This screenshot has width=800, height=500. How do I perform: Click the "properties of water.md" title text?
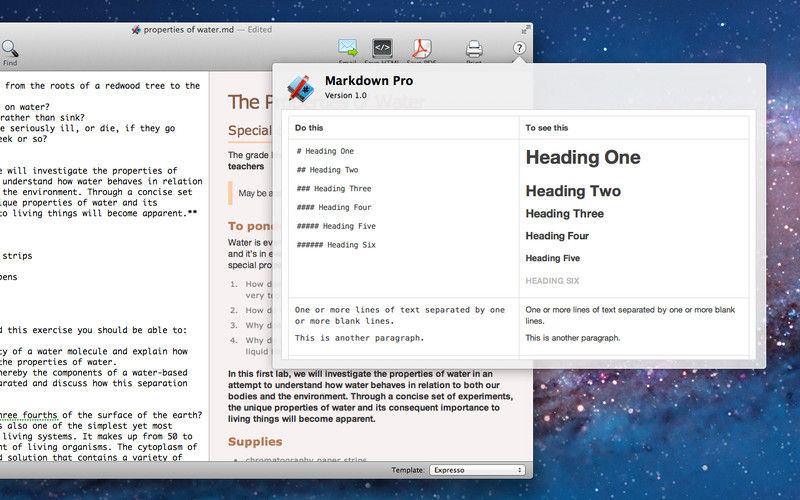[188, 30]
